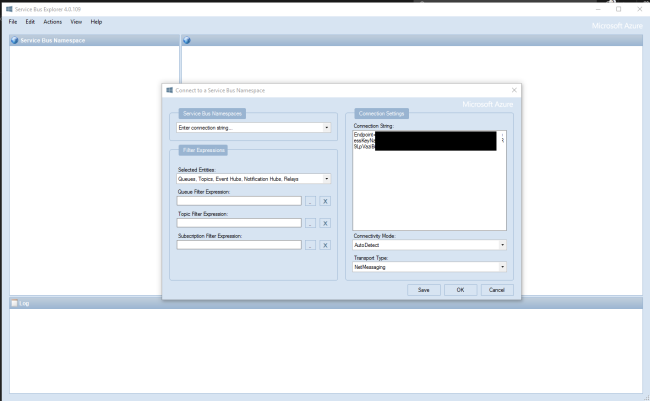Image resolution: width=650 pixels, height=401 pixels.
Task: Open the Actions menu
Action: [x=53, y=22]
